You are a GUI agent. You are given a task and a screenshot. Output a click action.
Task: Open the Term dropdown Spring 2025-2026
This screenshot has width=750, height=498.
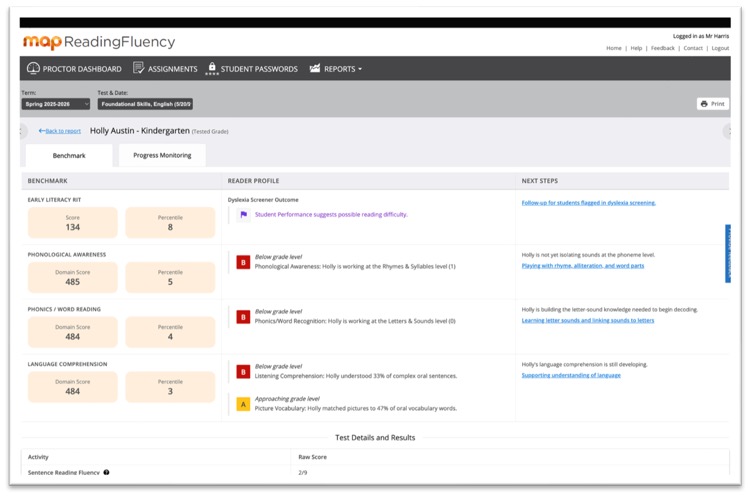click(x=55, y=104)
